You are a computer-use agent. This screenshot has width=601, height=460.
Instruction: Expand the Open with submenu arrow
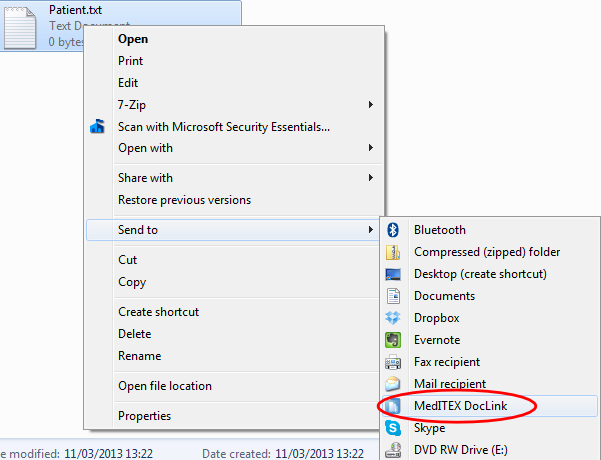370,148
